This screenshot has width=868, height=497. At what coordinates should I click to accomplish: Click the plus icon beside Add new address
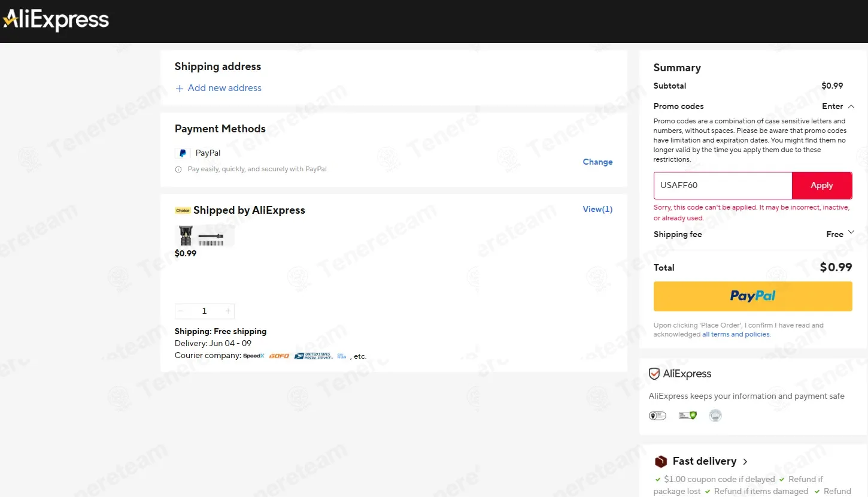(x=179, y=89)
